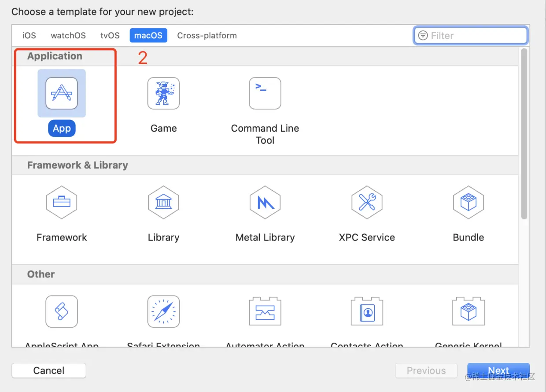Click the Game label text
Image resolution: width=546 pixels, height=392 pixels.
pos(163,128)
